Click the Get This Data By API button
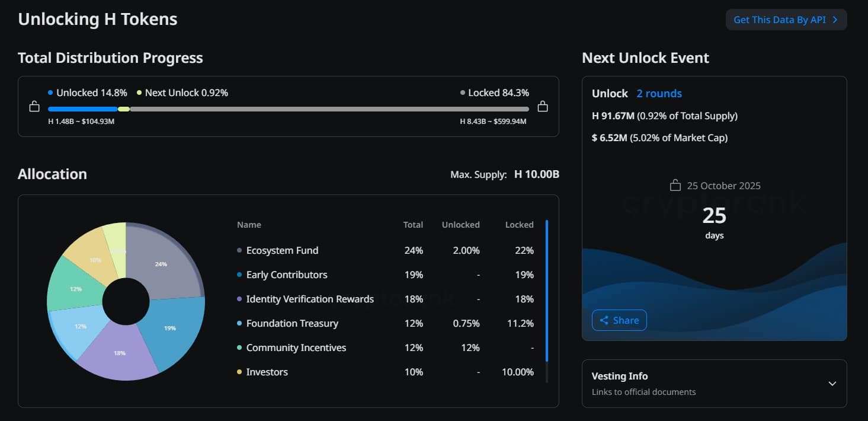 (x=786, y=19)
